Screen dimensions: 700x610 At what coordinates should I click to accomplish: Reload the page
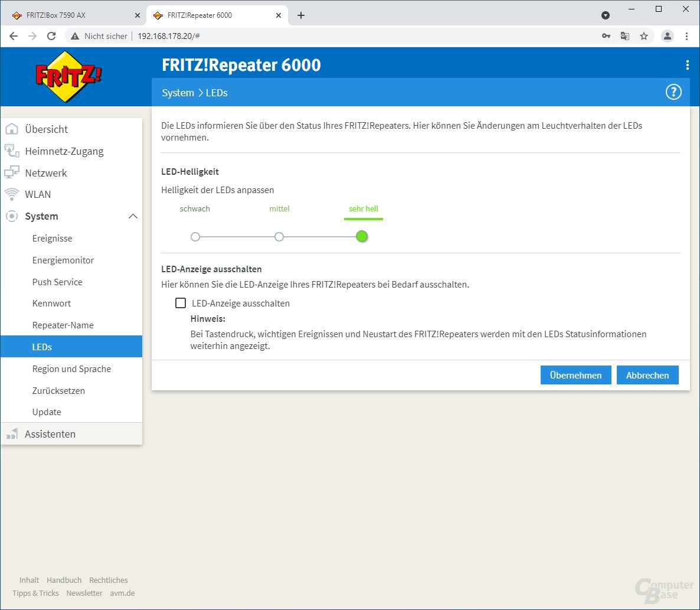click(x=51, y=36)
